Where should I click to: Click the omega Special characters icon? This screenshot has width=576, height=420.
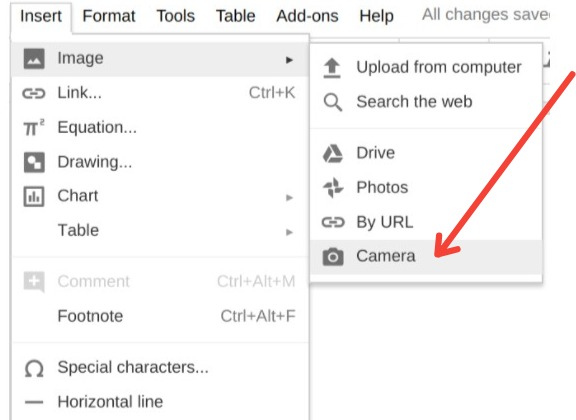(x=34, y=368)
